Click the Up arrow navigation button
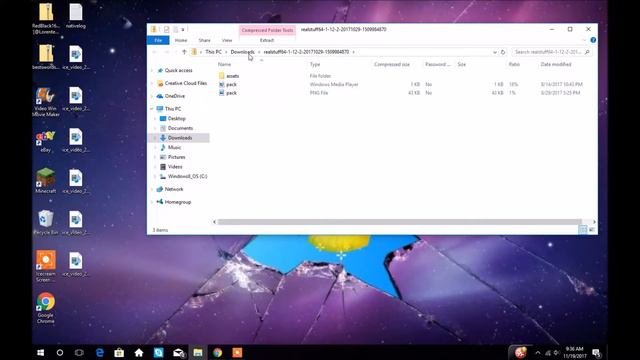The width and height of the screenshot is (640, 360). click(184, 52)
